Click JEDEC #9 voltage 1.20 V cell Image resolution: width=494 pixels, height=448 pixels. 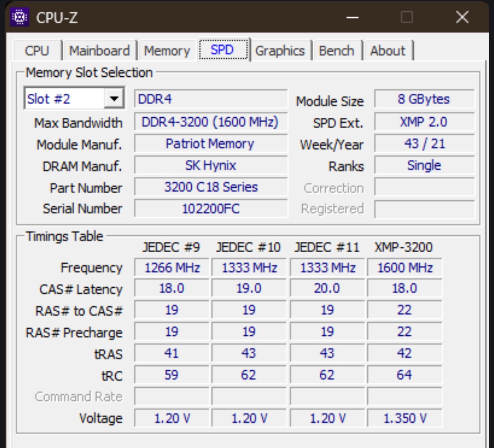[172, 418]
